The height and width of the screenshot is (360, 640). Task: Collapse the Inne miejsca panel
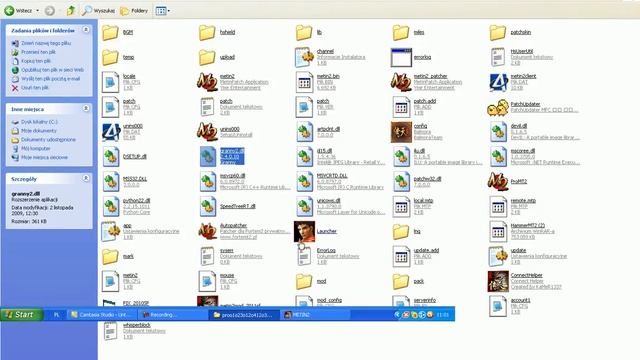coord(86,109)
